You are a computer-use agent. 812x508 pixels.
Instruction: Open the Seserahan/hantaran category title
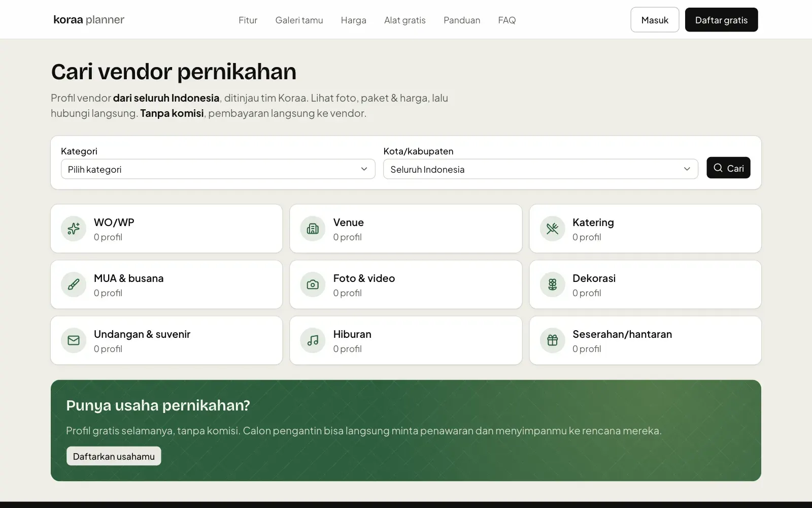[x=622, y=334]
